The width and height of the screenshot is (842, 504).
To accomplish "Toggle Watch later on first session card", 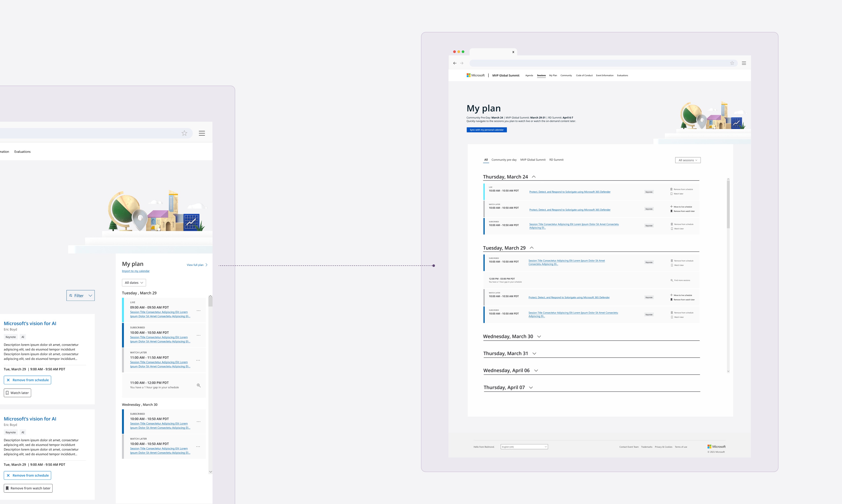I will (17, 393).
